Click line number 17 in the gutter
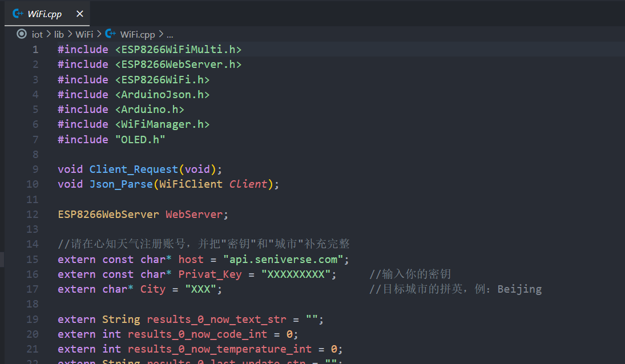Image resolution: width=625 pixels, height=364 pixels. click(x=33, y=289)
